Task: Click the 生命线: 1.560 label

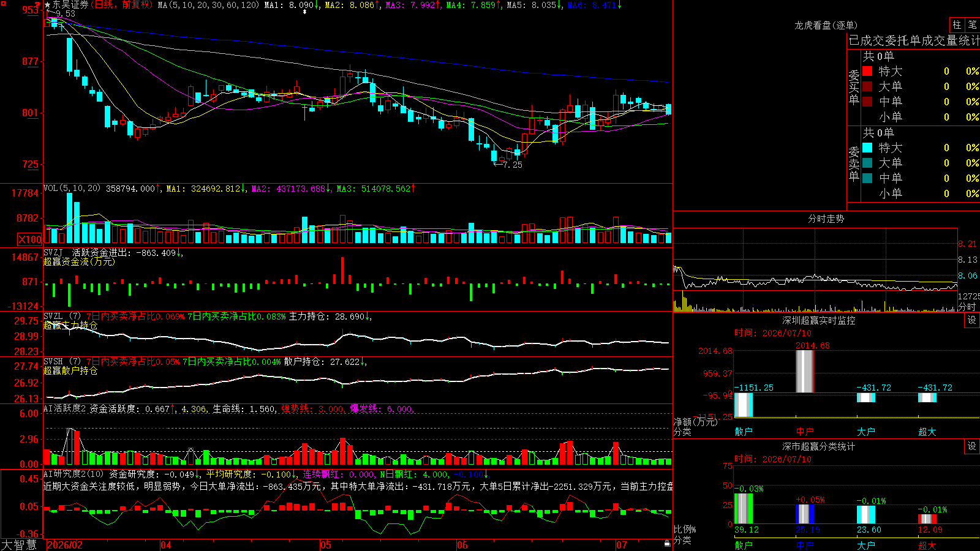Action: point(243,409)
